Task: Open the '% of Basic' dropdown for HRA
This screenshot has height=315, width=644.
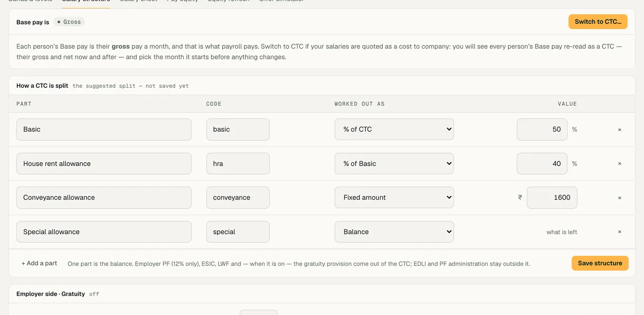Action: tap(394, 164)
